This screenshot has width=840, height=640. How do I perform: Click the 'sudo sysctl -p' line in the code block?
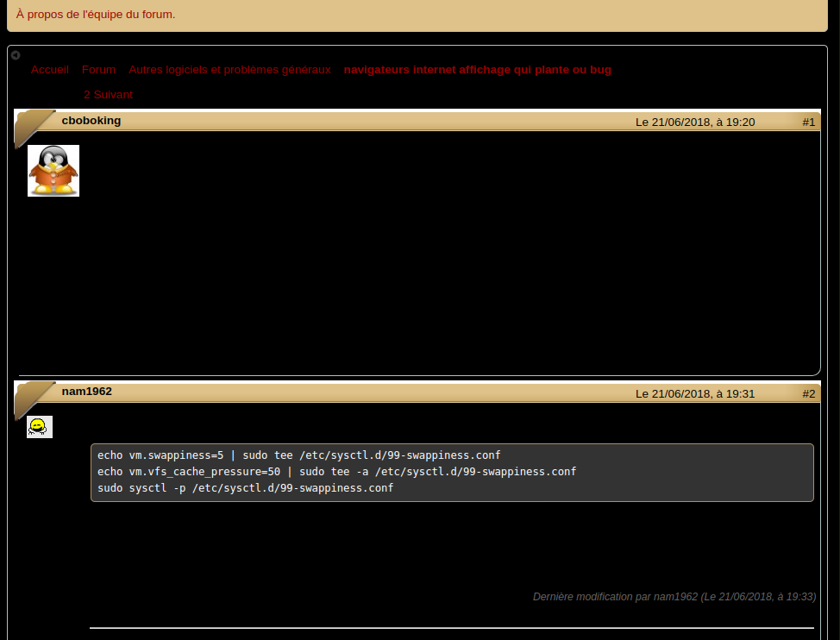point(245,488)
